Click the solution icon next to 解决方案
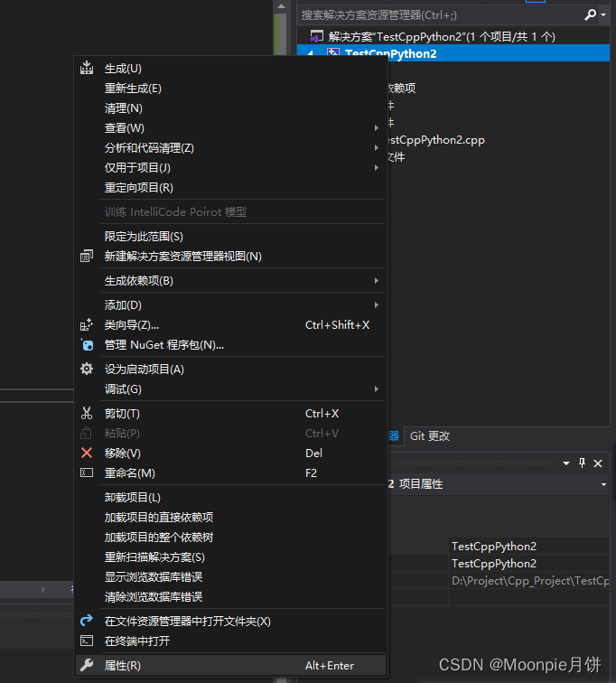This screenshot has width=616, height=683. click(316, 36)
